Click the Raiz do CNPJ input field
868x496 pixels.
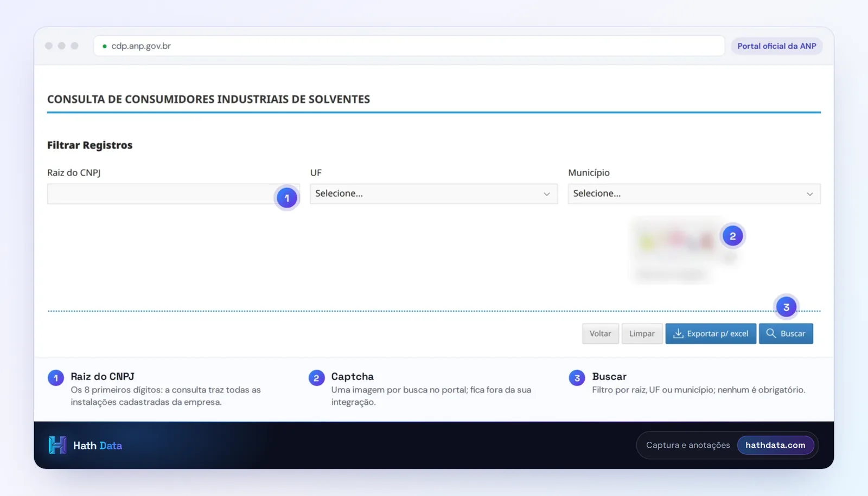(173, 194)
